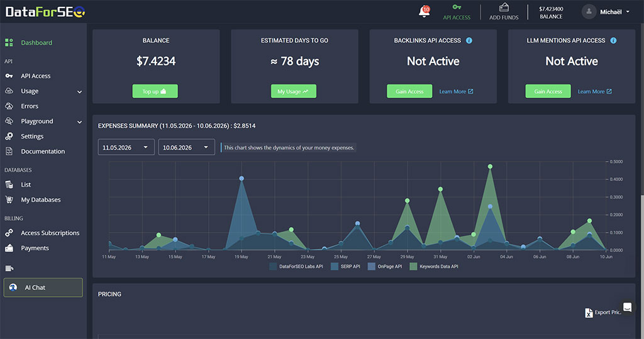Open the Michaël account dropdown arrow
The height and width of the screenshot is (339, 644).
(628, 12)
